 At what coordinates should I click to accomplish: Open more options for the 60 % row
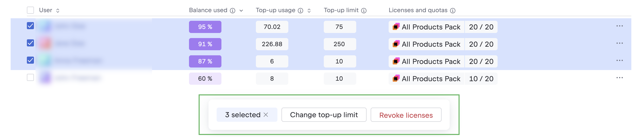(x=619, y=78)
